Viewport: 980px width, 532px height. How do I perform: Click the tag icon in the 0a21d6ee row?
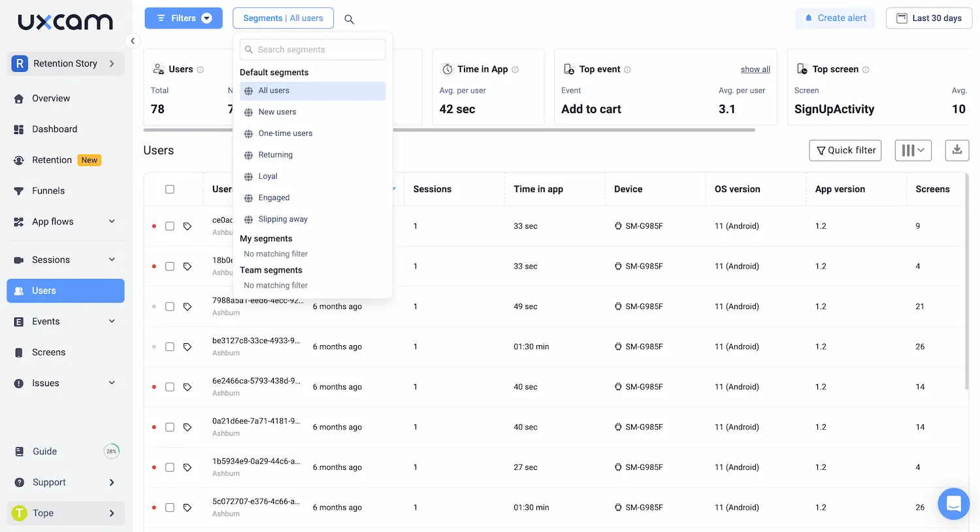tap(188, 427)
